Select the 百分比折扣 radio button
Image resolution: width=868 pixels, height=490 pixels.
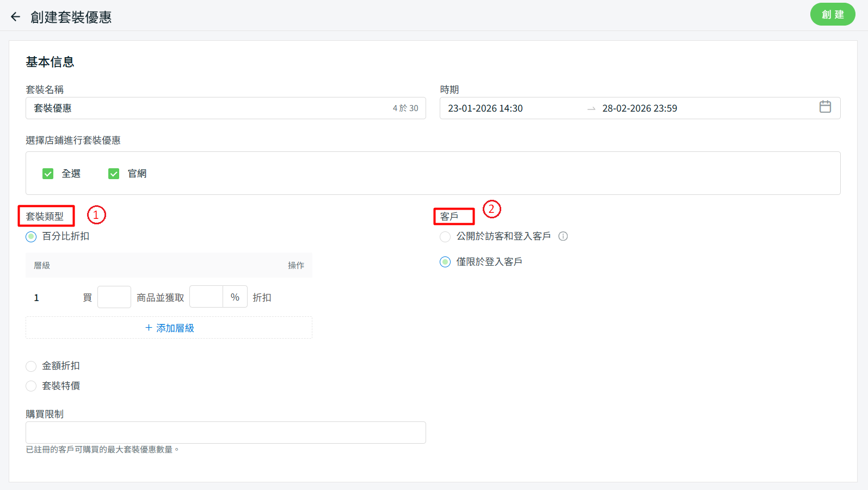coord(31,236)
